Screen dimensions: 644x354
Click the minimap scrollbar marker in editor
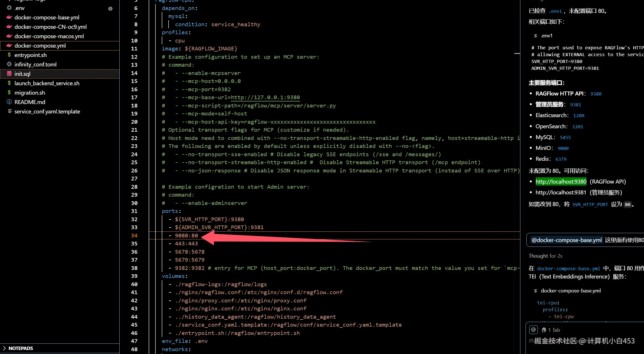pyautogui.click(x=517, y=53)
